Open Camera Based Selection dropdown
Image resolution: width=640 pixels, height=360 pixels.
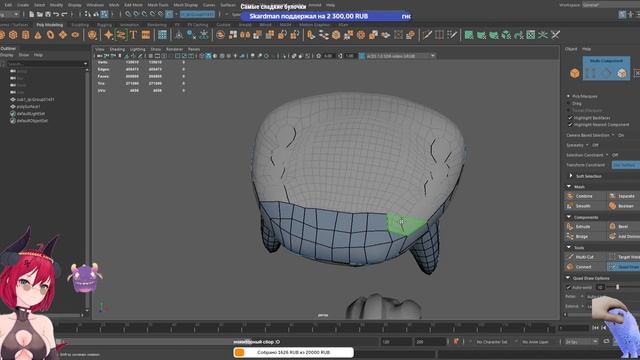tap(613, 135)
